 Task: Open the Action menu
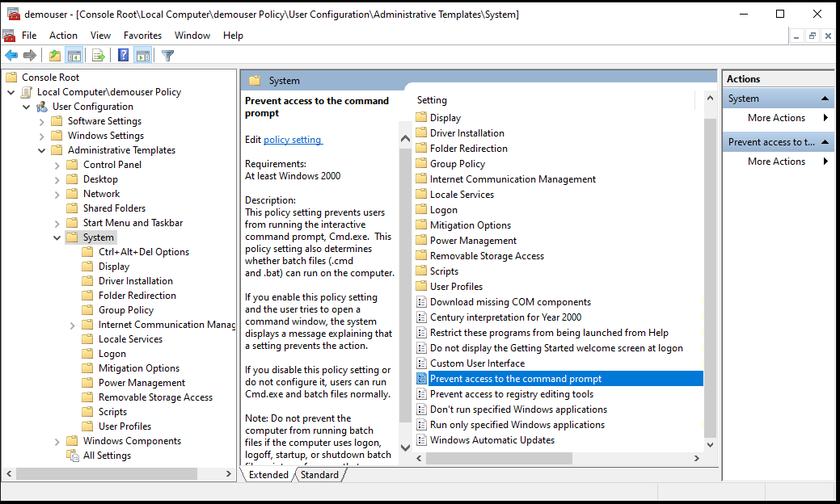click(63, 36)
